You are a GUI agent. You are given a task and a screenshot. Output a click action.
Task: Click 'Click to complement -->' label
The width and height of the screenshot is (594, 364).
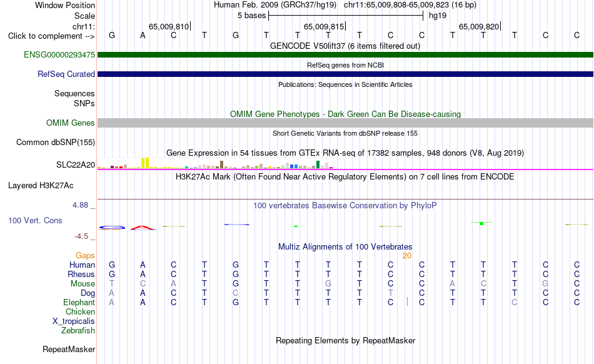[51, 36]
